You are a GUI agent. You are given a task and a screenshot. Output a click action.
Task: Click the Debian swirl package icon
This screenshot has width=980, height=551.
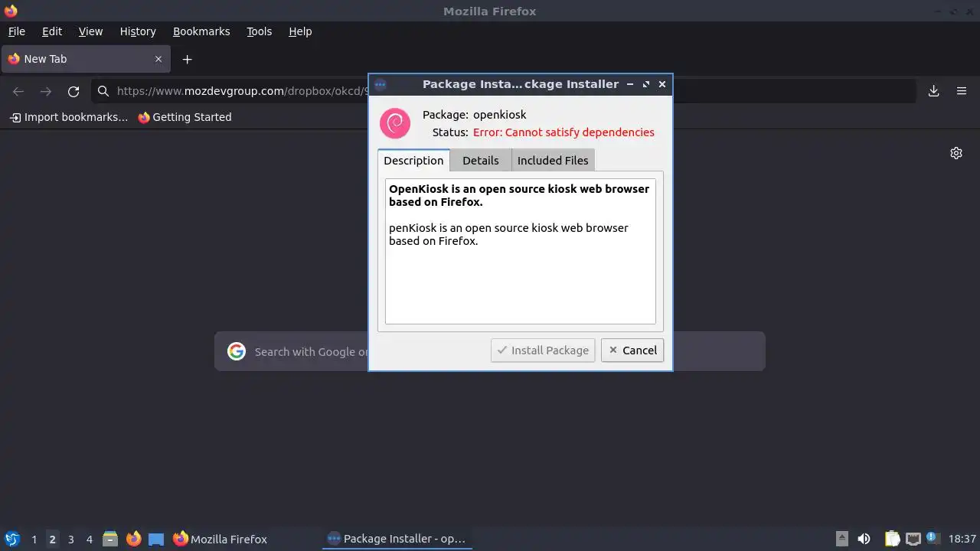395,123
